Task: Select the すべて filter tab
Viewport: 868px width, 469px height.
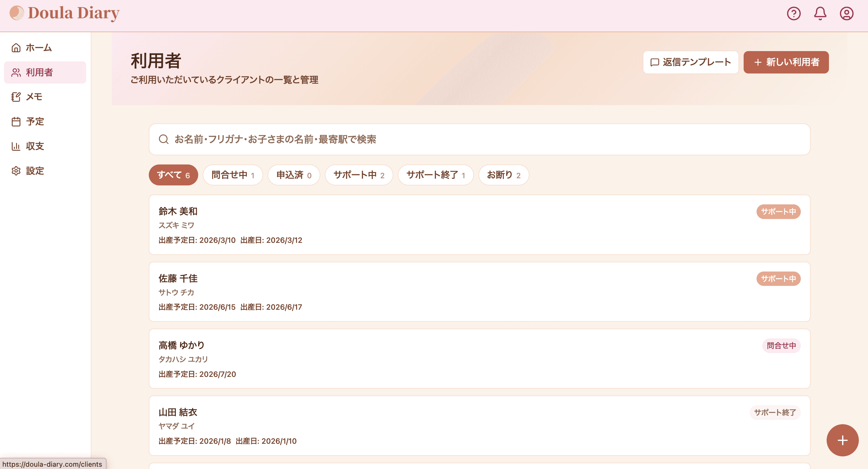Action: point(173,175)
